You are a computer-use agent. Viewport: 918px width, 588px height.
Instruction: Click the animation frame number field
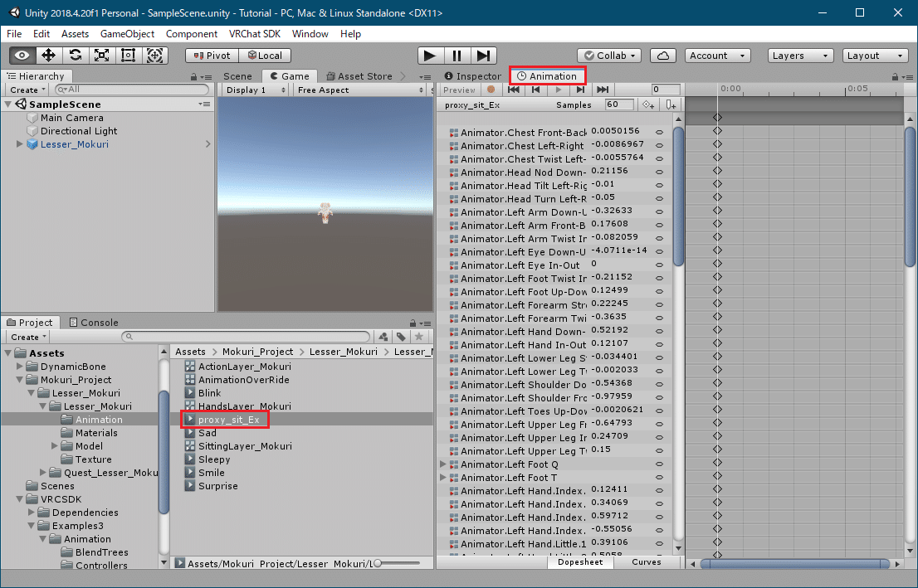(666, 90)
